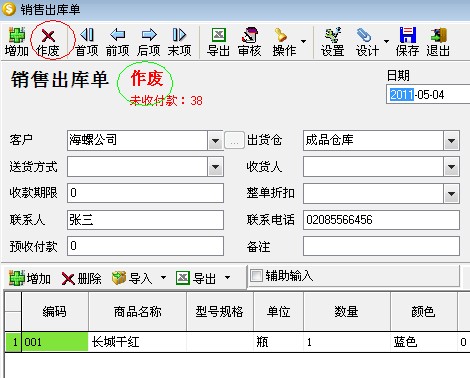Open the 操作 dropdown arrow
This screenshot has height=378, width=470.
click(x=303, y=41)
